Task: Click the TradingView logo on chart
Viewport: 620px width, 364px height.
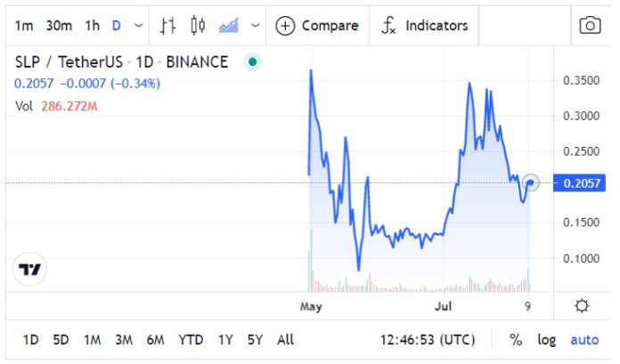Action: [x=31, y=269]
